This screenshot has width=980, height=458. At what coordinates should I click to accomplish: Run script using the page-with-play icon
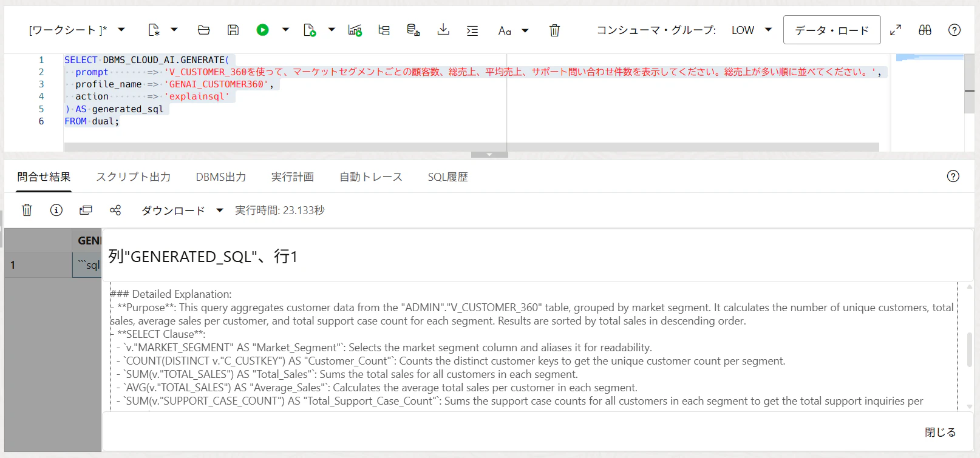point(310,30)
